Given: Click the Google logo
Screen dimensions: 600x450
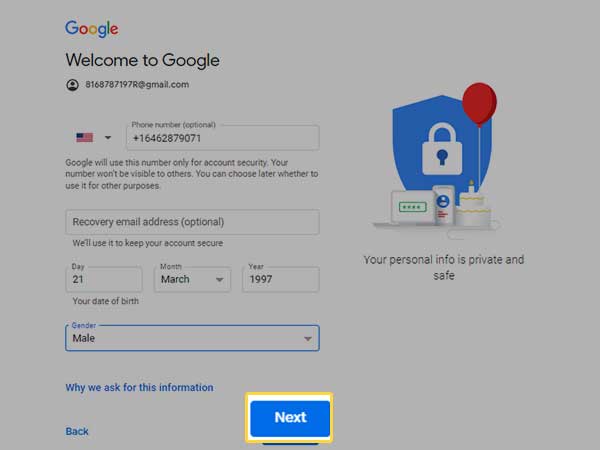Looking at the screenshot, I should tap(92, 29).
